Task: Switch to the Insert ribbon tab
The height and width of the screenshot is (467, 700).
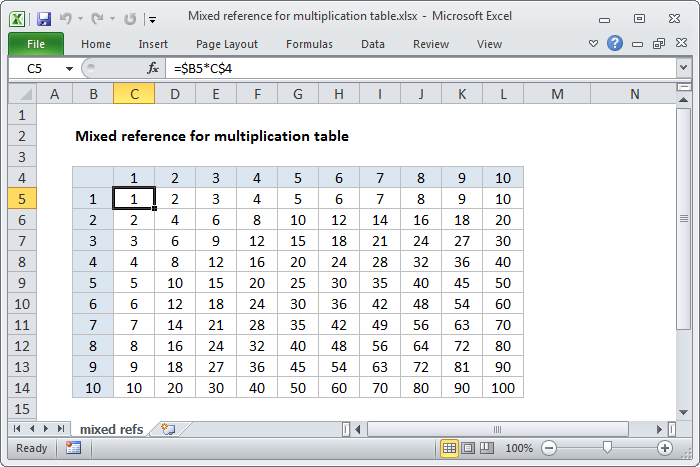Action: (153, 44)
